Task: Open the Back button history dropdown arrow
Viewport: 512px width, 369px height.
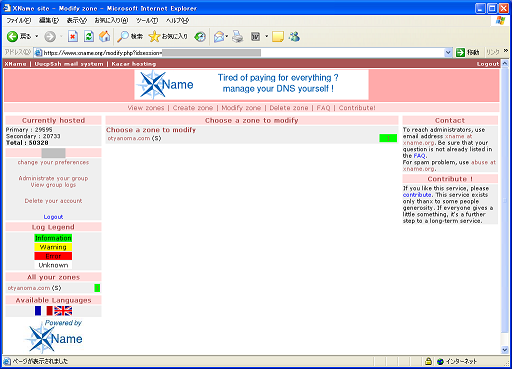Action: coord(37,36)
